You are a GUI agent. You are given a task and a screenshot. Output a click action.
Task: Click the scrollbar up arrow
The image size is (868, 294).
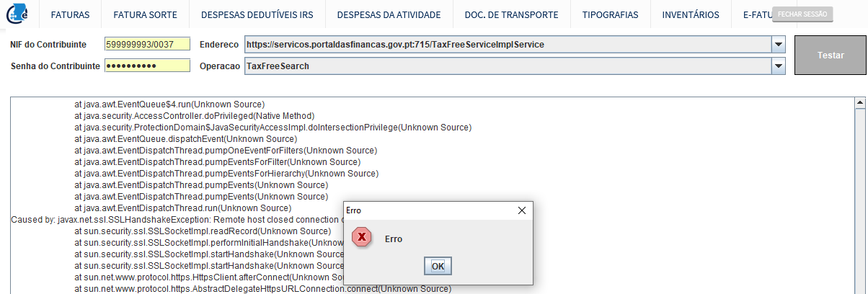pos(859,103)
